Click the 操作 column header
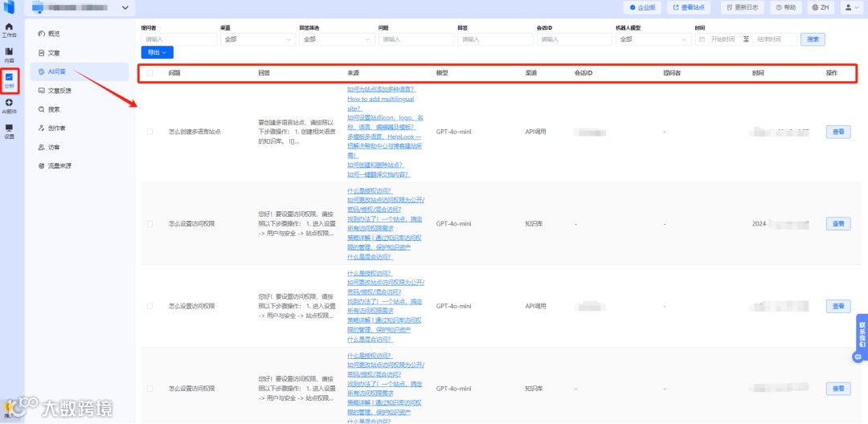Image resolution: width=868 pixels, height=424 pixels. pos(832,72)
